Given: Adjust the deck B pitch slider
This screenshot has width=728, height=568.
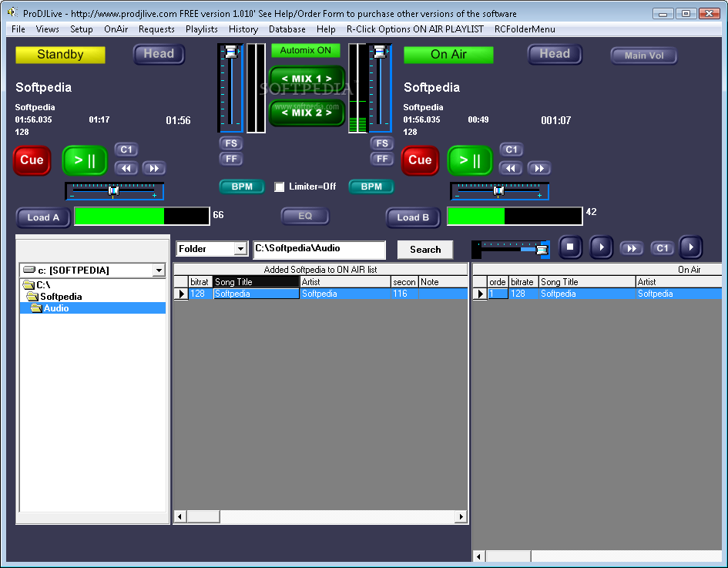Looking at the screenshot, I should (499, 191).
